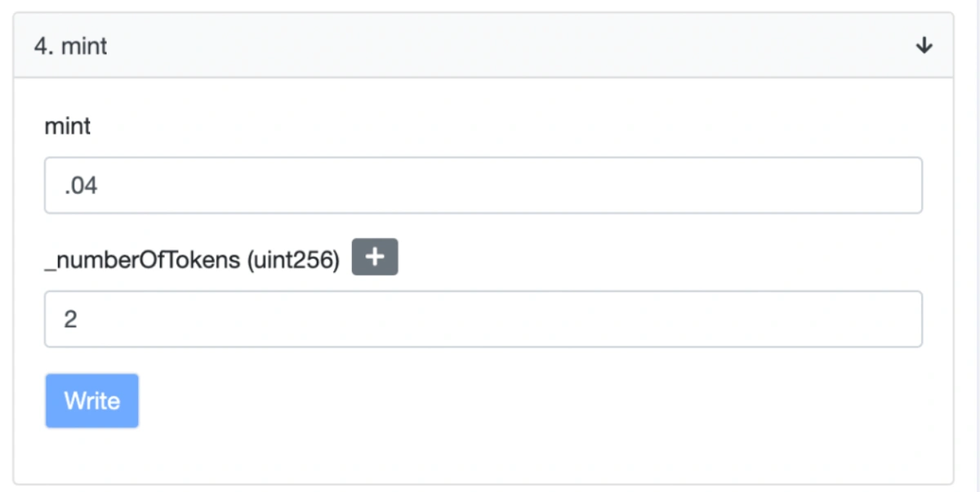This screenshot has width=980, height=492.
Task: Open the unit multiplier via the gray plus button
Action: [375, 257]
